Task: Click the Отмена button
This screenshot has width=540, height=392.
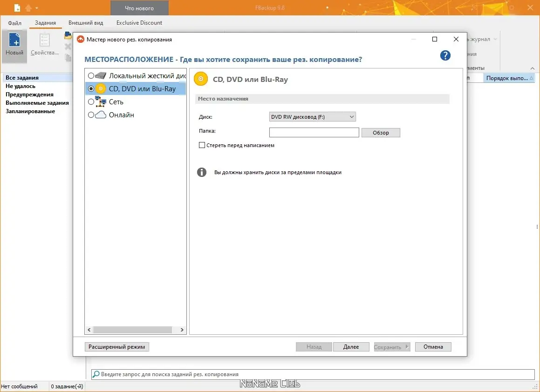Action: 433,347
